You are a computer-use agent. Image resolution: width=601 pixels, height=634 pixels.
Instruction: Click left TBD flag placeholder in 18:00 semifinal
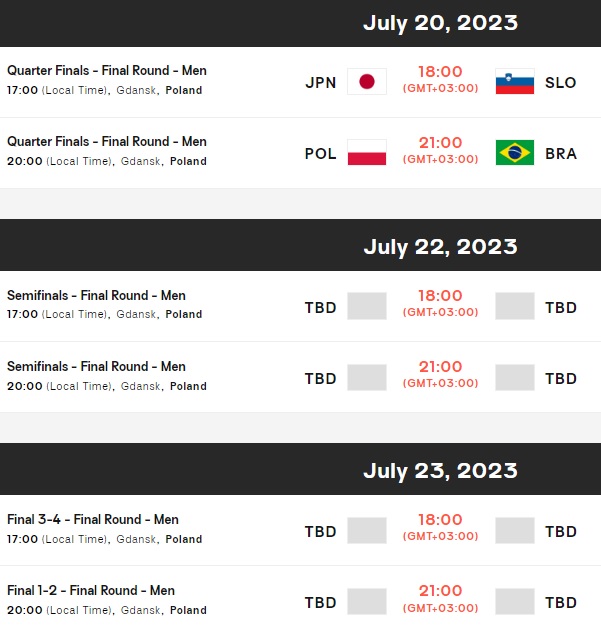point(366,306)
